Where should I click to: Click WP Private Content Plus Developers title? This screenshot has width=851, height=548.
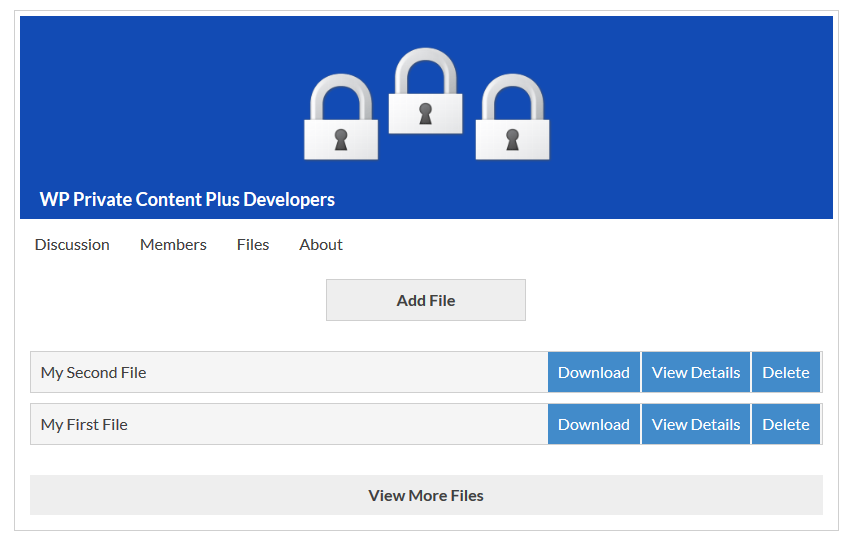tap(187, 200)
